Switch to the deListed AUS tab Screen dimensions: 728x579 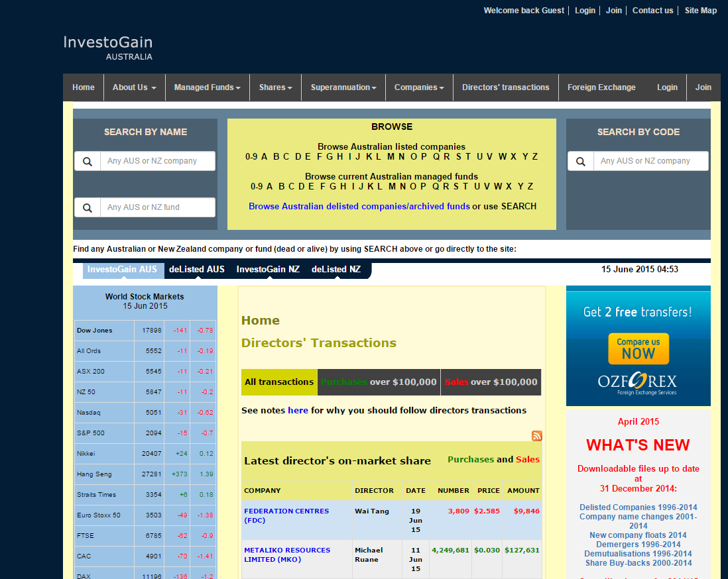(x=197, y=270)
